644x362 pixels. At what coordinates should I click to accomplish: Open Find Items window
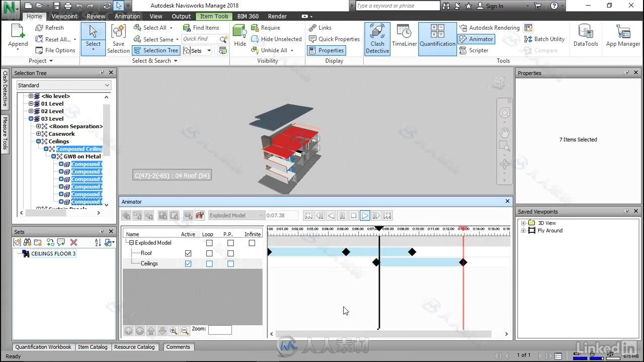201,28
